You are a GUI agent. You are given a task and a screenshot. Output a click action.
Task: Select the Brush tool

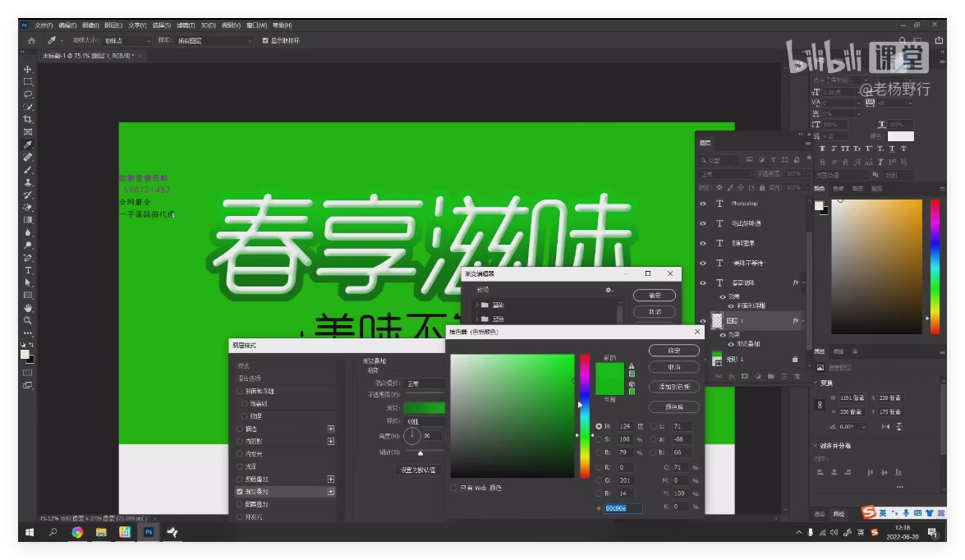(28, 170)
